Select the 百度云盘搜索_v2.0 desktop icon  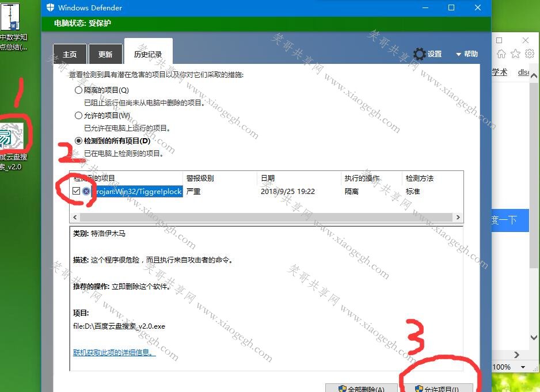pyautogui.click(x=12, y=146)
